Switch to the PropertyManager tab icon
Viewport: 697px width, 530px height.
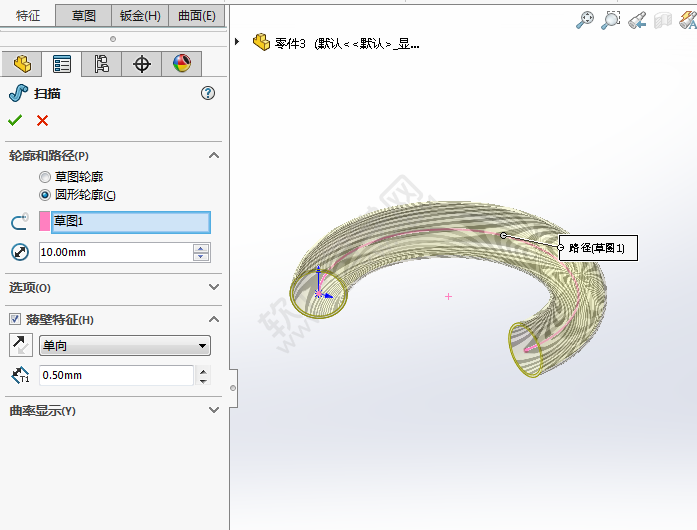pos(62,64)
